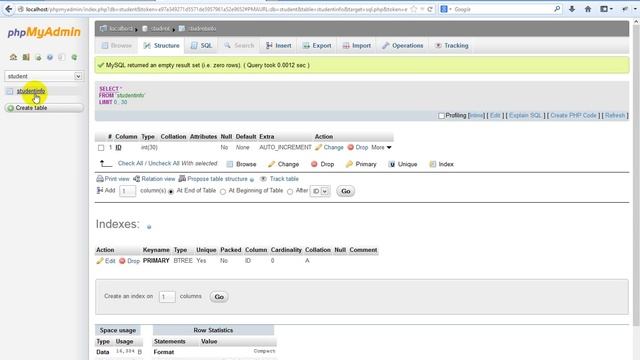Click the ID column name link
Screen dimensions: 640x360
118,147
